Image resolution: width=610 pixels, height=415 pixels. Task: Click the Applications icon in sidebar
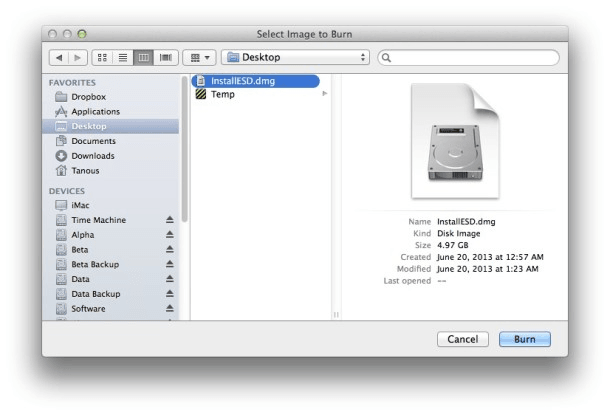(61, 111)
